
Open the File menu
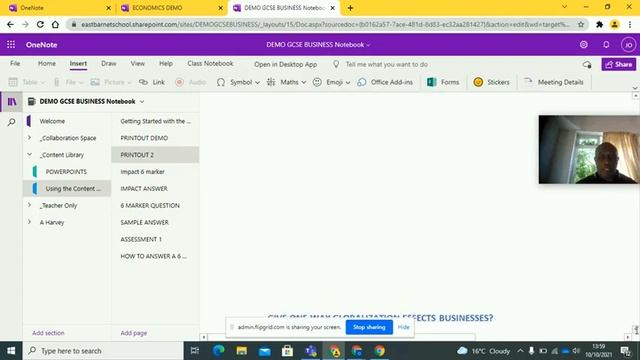15,64
